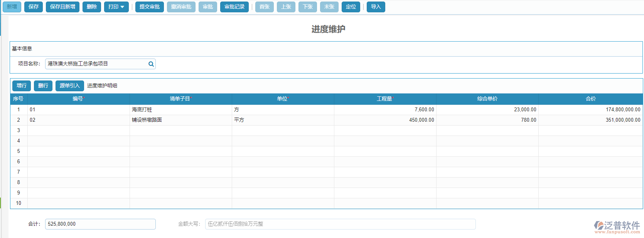Select the 海底打桩 list item cell

coord(180,110)
